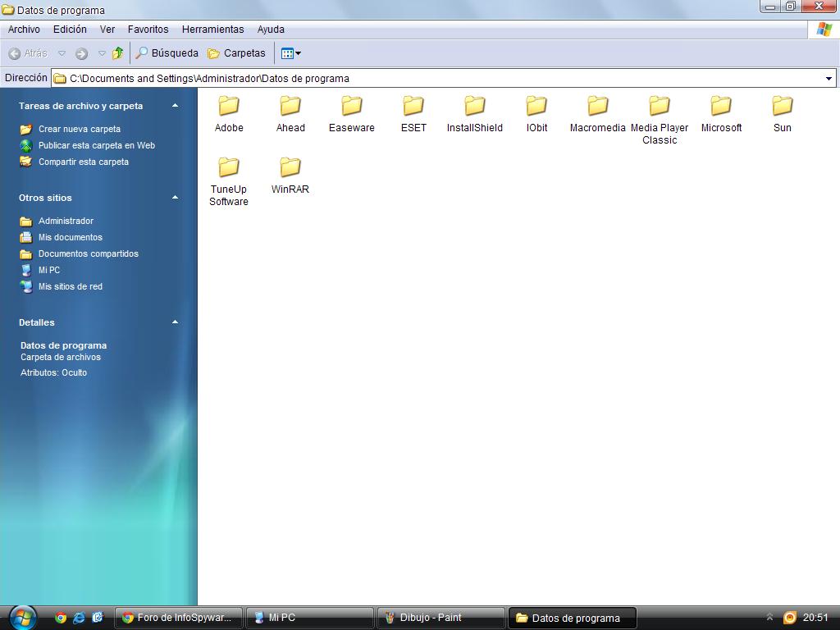840x630 pixels.
Task: Click the folder icon in the title bar
Action: click(x=7, y=10)
